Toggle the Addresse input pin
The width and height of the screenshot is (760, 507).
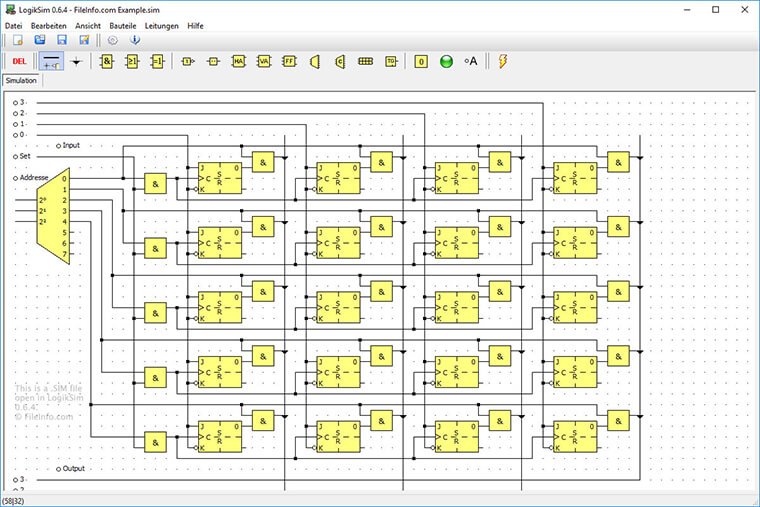15,177
